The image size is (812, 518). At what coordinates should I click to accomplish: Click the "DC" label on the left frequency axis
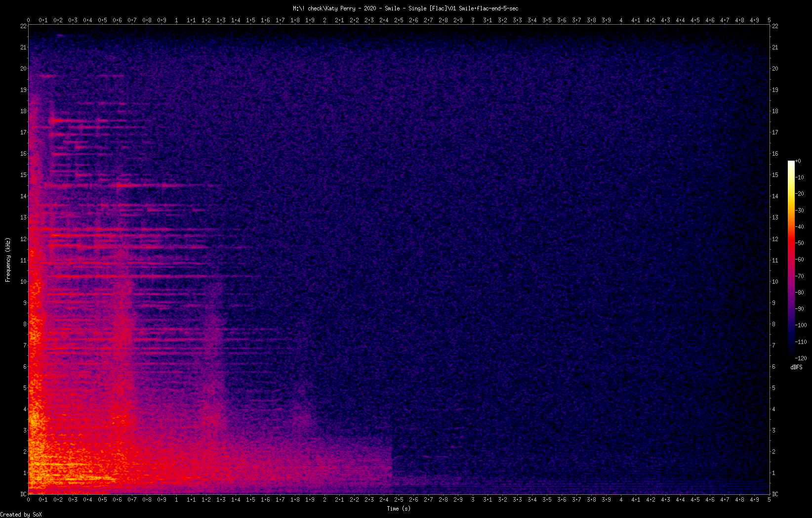point(23,494)
